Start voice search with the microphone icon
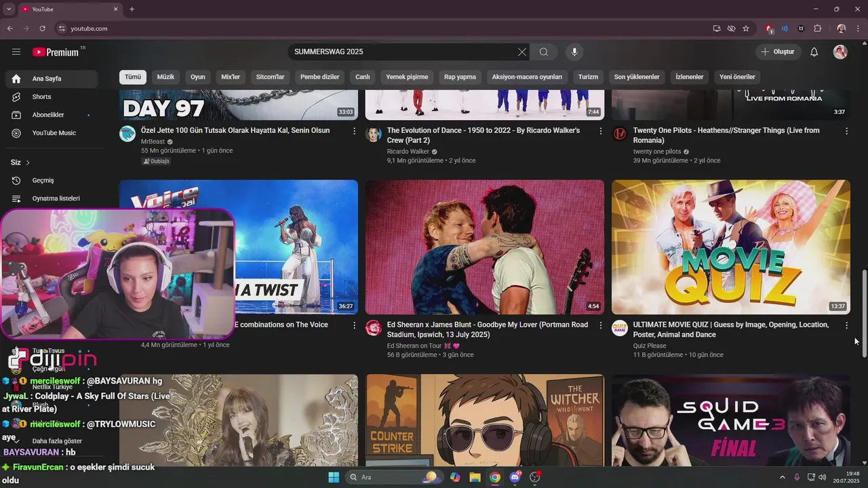The image size is (868, 488). tap(574, 52)
